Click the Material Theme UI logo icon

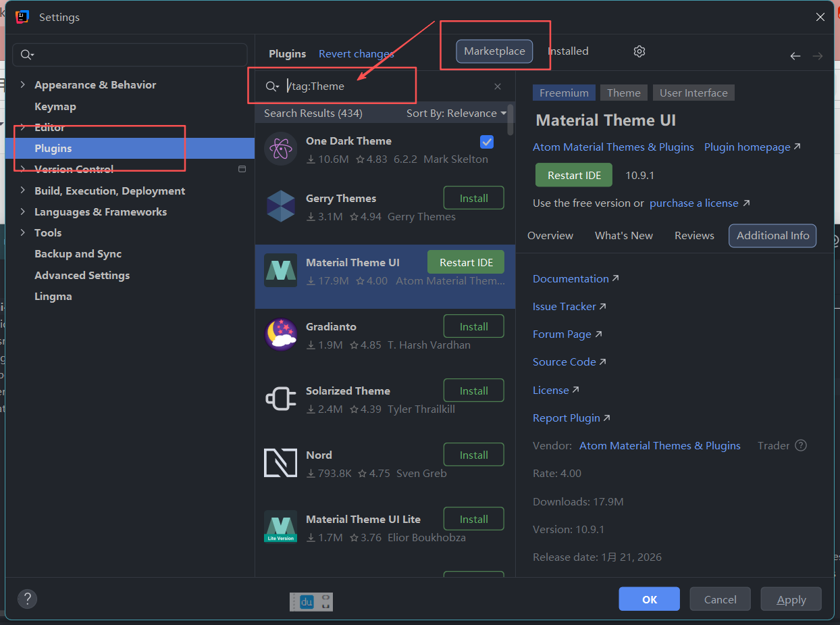click(x=280, y=270)
